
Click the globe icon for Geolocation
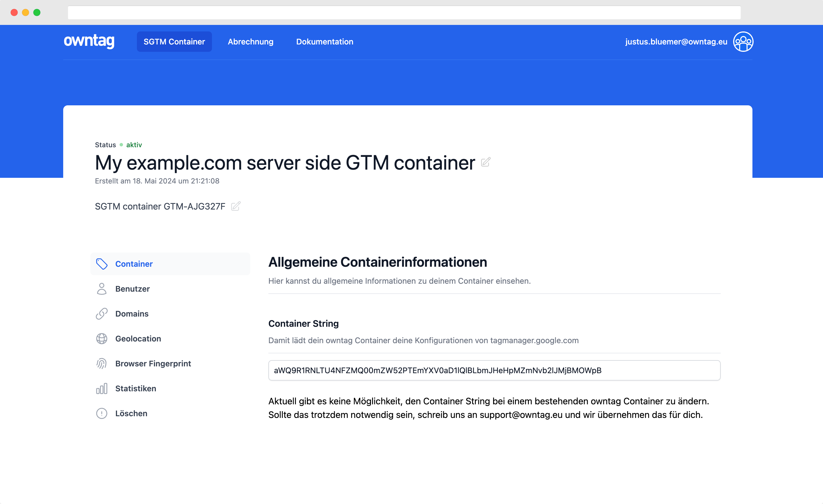point(101,339)
